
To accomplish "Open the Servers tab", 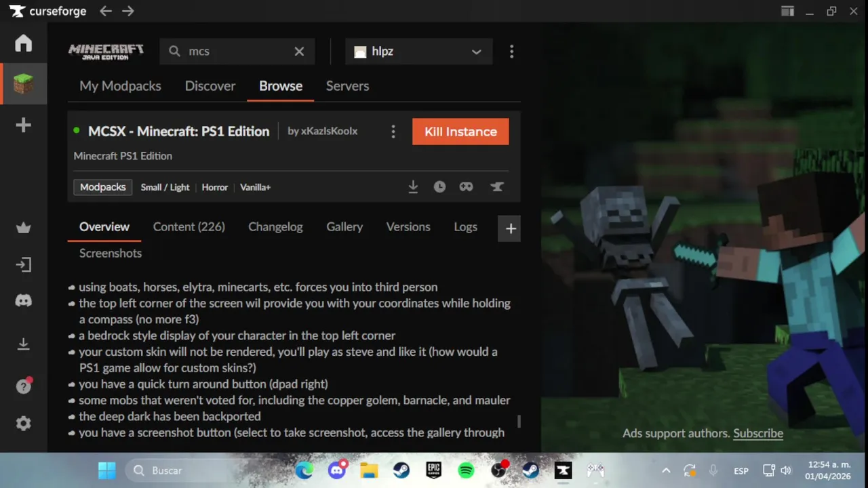I will [347, 86].
